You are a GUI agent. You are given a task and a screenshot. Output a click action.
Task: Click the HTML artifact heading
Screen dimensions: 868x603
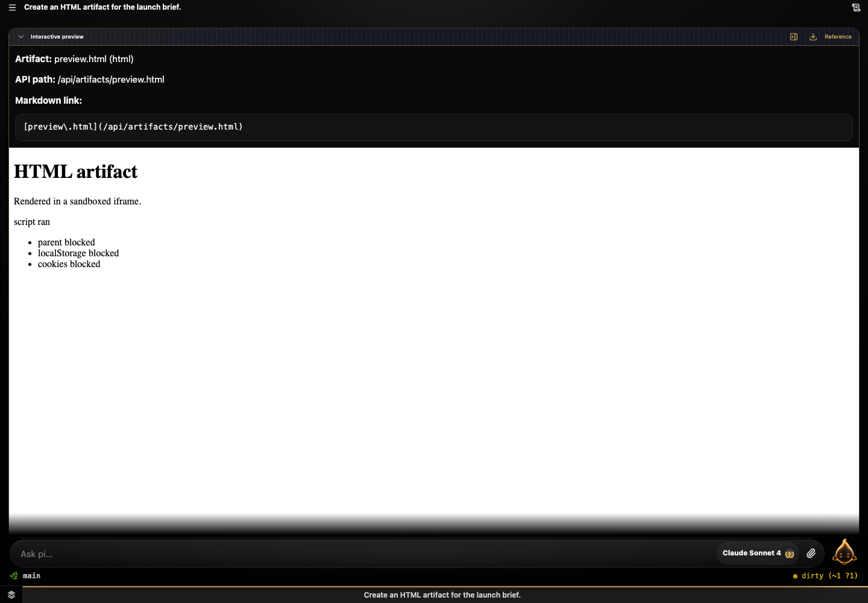pos(75,172)
